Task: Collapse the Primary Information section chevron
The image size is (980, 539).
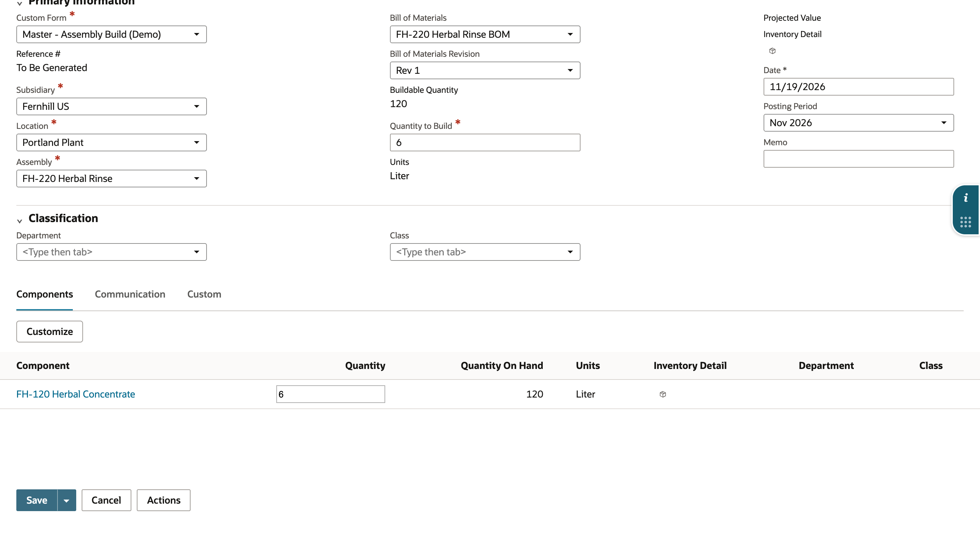Action: click(19, 3)
